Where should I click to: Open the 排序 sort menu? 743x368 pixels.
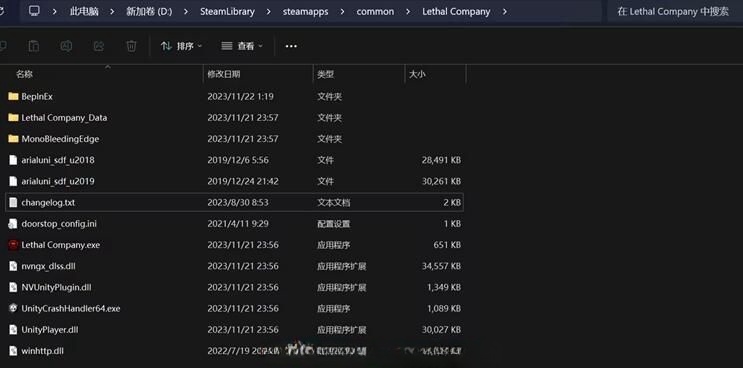[x=181, y=46]
